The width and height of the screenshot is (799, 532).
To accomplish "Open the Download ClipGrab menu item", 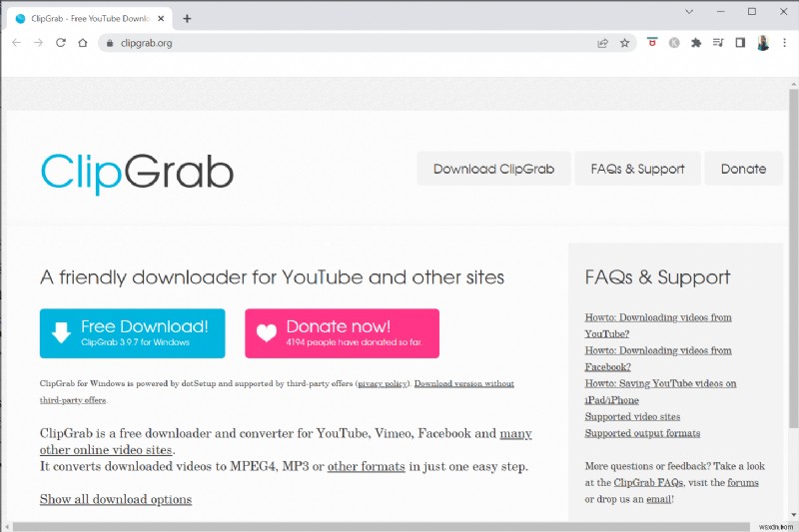I will (x=493, y=169).
